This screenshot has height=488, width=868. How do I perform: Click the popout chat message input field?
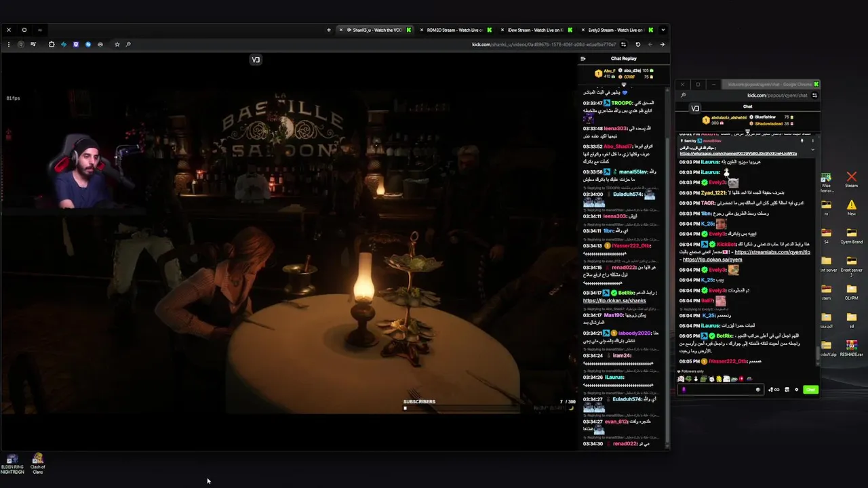pos(719,390)
